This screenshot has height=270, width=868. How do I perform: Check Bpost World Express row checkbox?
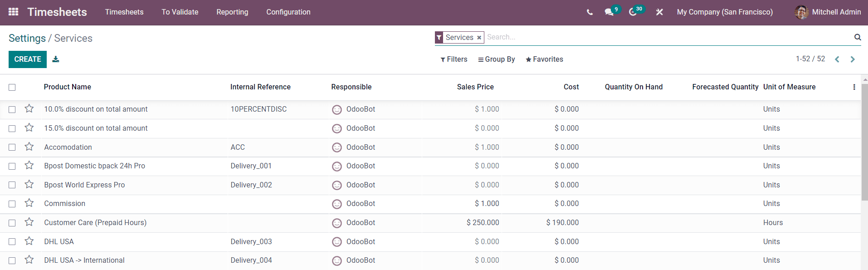12,185
